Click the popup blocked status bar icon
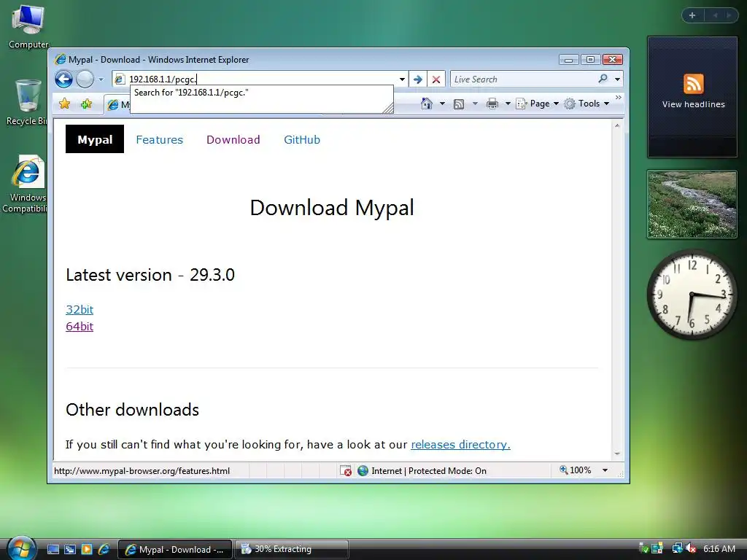The height and width of the screenshot is (560, 747). [346, 470]
